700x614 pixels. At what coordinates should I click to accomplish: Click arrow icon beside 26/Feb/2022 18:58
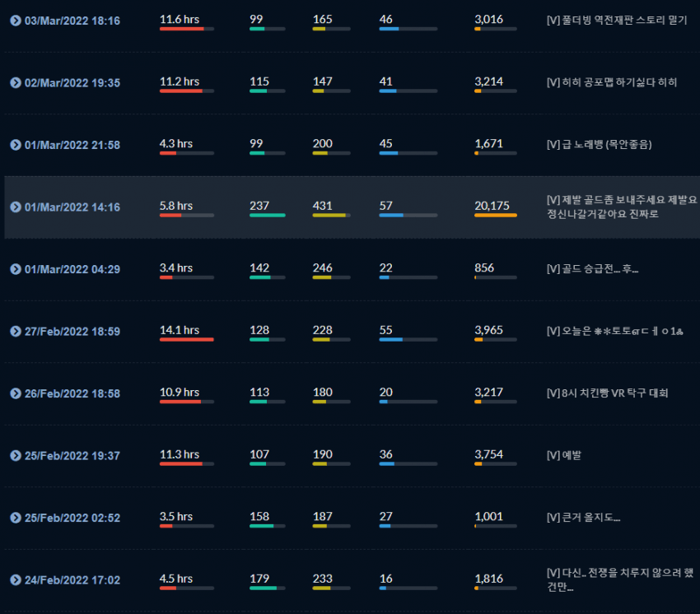(16, 393)
